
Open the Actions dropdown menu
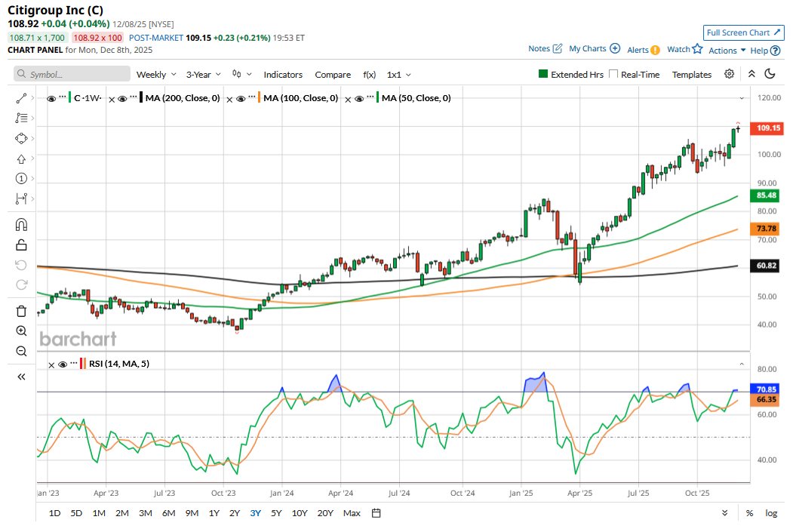point(727,51)
